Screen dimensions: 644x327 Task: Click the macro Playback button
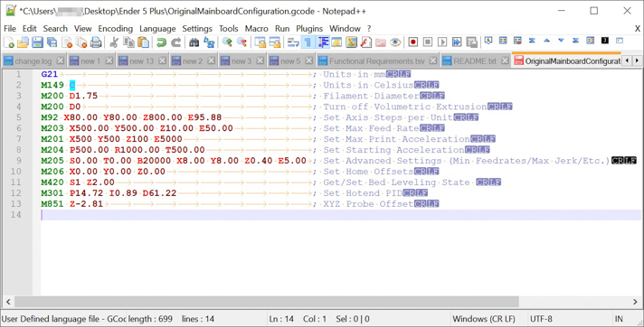[442, 42]
